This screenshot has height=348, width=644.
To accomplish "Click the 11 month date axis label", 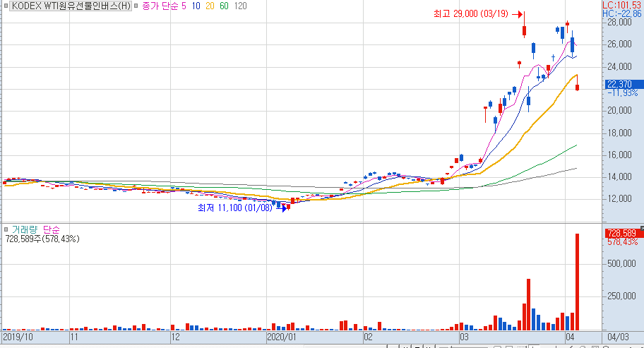I will [74, 337].
